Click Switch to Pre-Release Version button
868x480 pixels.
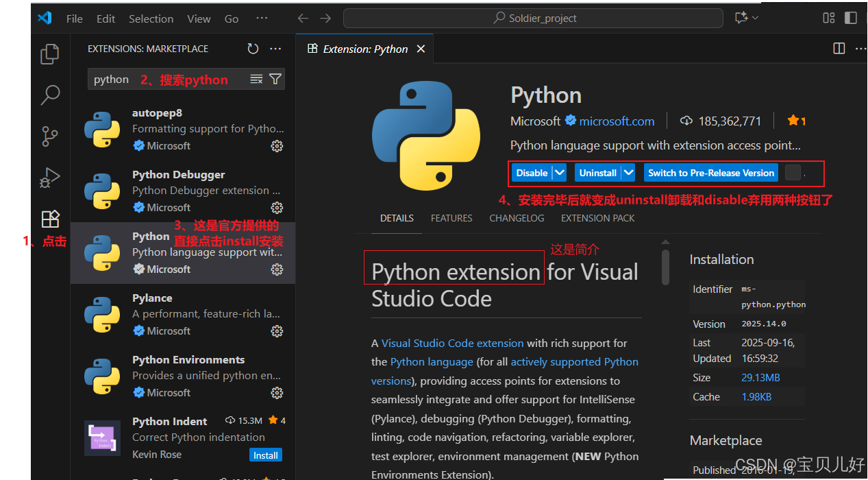coord(711,173)
